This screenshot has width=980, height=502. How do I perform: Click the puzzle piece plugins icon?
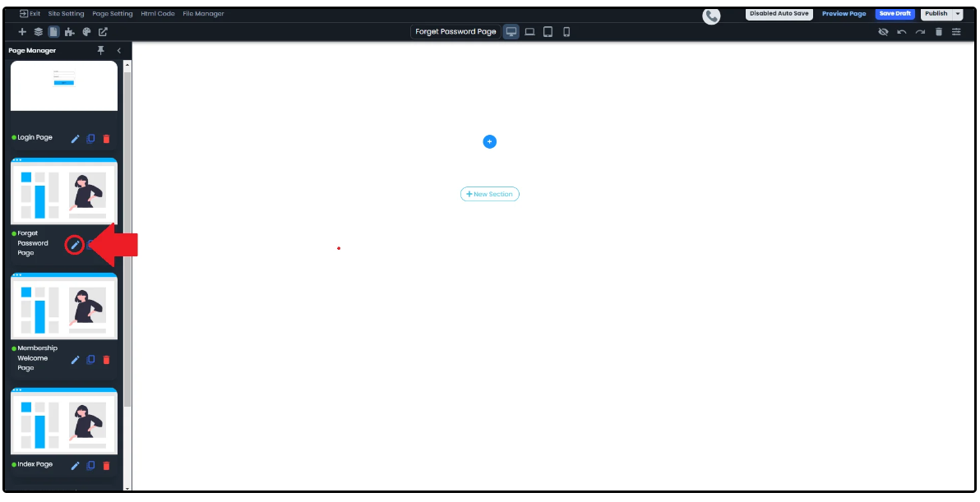pyautogui.click(x=70, y=32)
